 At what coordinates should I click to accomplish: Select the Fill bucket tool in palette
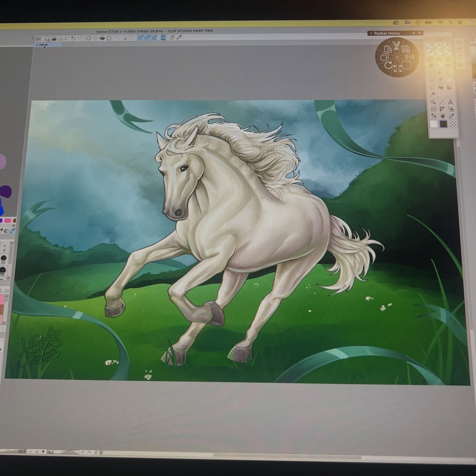click(x=441, y=88)
